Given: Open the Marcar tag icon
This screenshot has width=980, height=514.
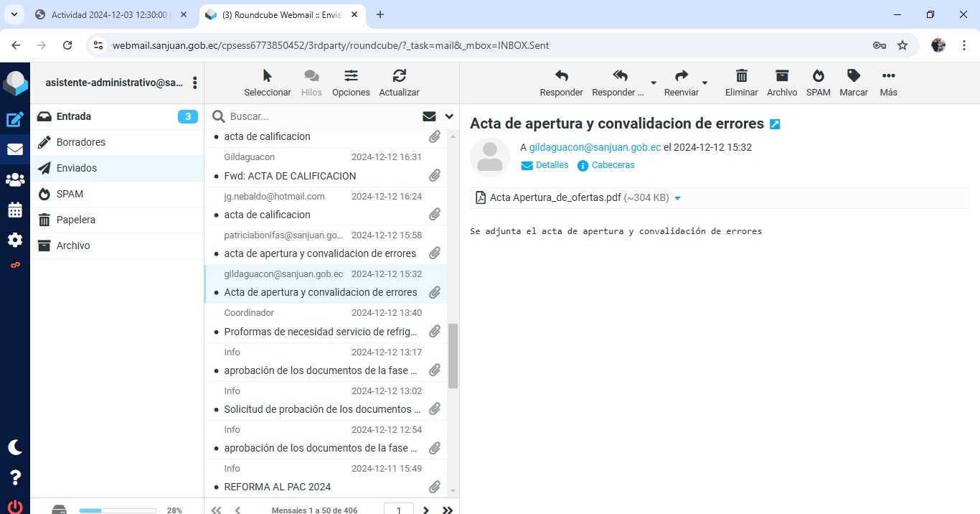Looking at the screenshot, I should coord(853,76).
